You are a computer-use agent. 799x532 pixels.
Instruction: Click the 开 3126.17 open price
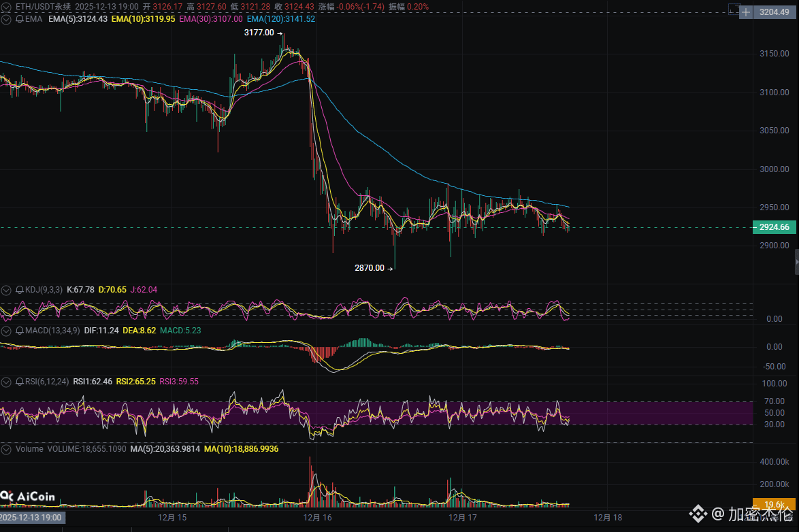tap(163, 7)
